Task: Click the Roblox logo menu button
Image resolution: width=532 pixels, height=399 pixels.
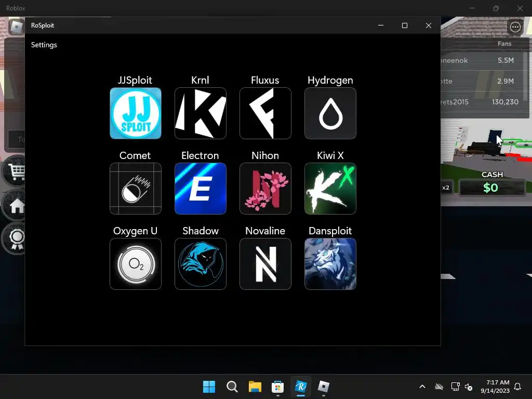Action: [x=16, y=26]
